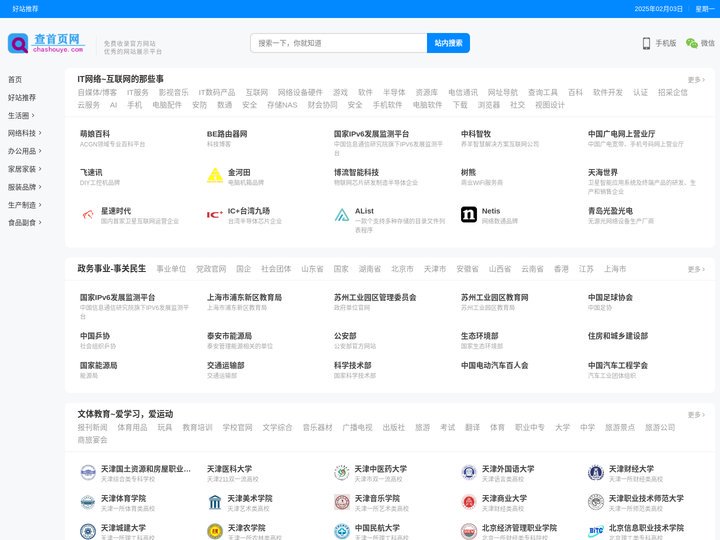Open the 中国汽车工程学会 link

(x=618, y=366)
